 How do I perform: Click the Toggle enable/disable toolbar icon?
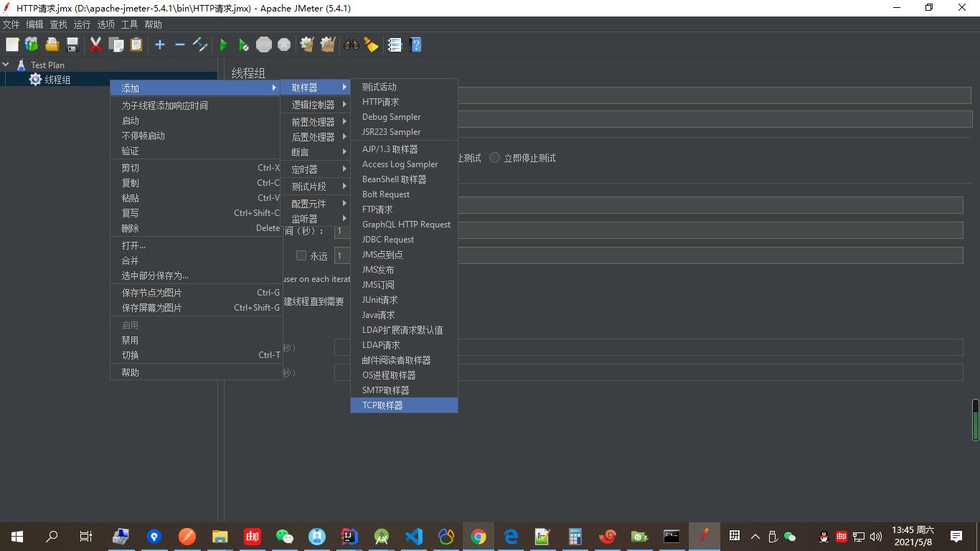click(200, 44)
